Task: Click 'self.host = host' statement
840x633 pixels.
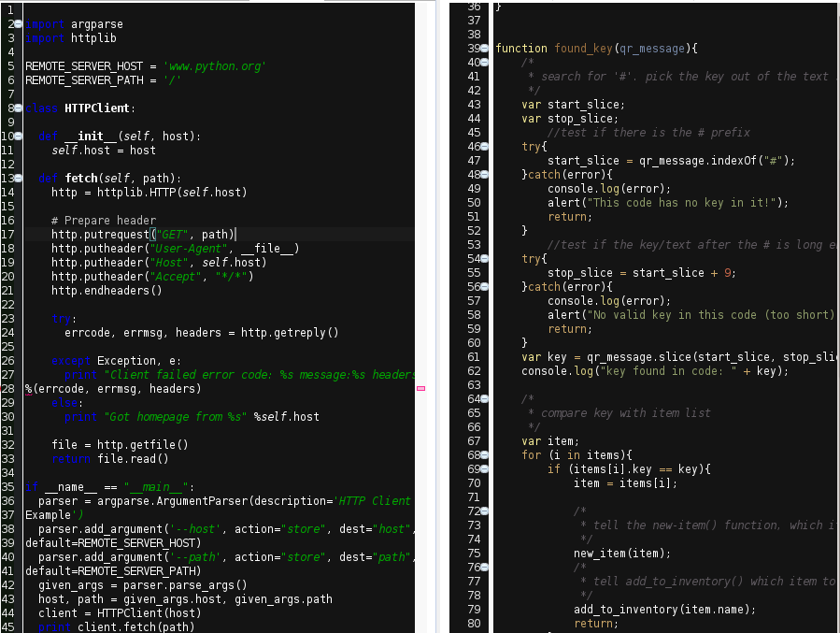Action: (x=104, y=151)
